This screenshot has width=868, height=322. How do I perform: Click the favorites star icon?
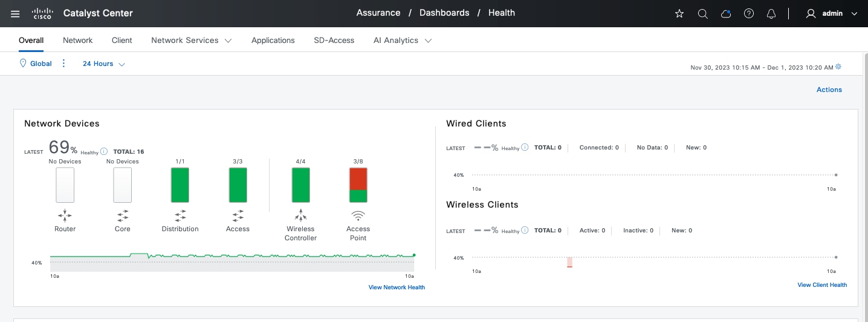tap(679, 13)
